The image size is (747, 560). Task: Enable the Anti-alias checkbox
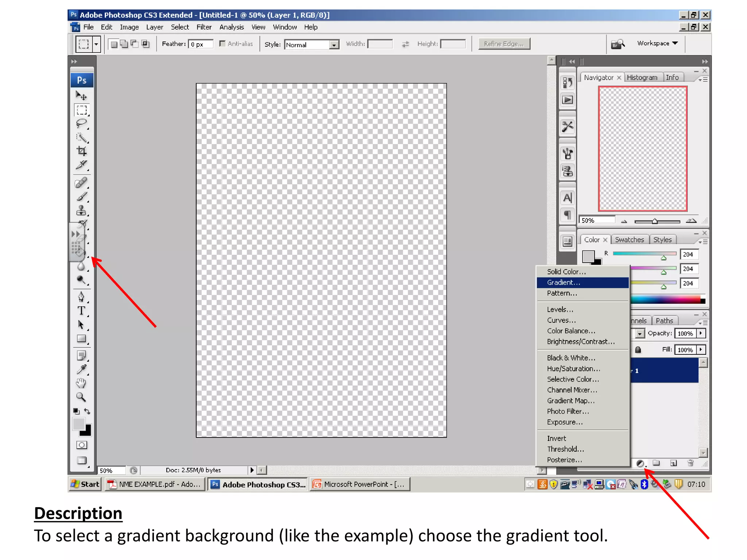click(222, 43)
